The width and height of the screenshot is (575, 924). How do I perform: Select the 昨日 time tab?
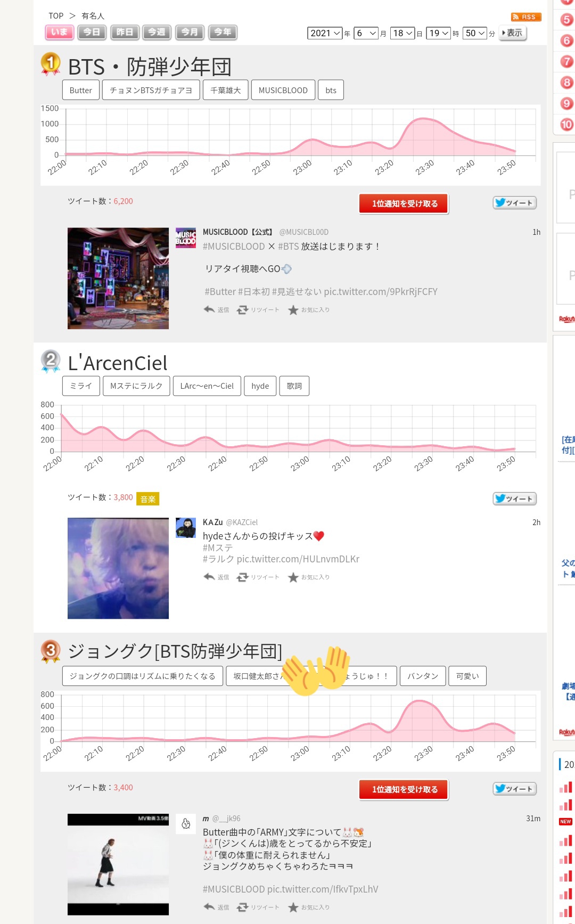[125, 32]
